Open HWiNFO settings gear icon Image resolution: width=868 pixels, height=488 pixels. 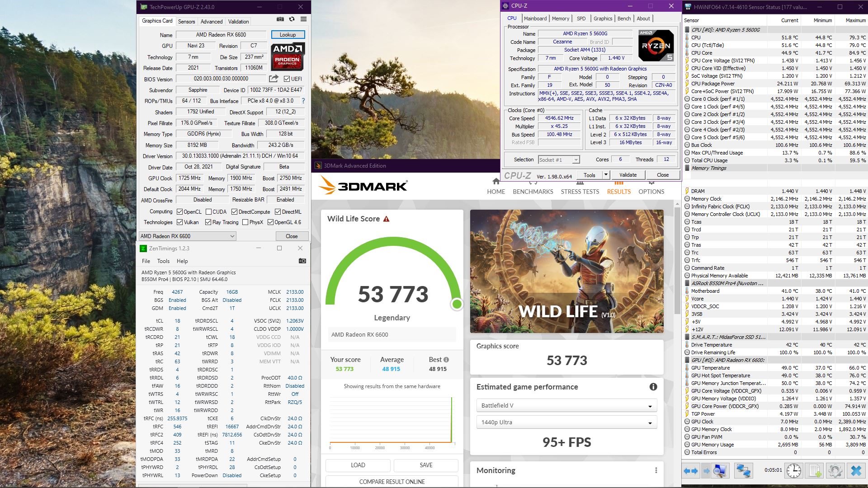[x=835, y=471]
